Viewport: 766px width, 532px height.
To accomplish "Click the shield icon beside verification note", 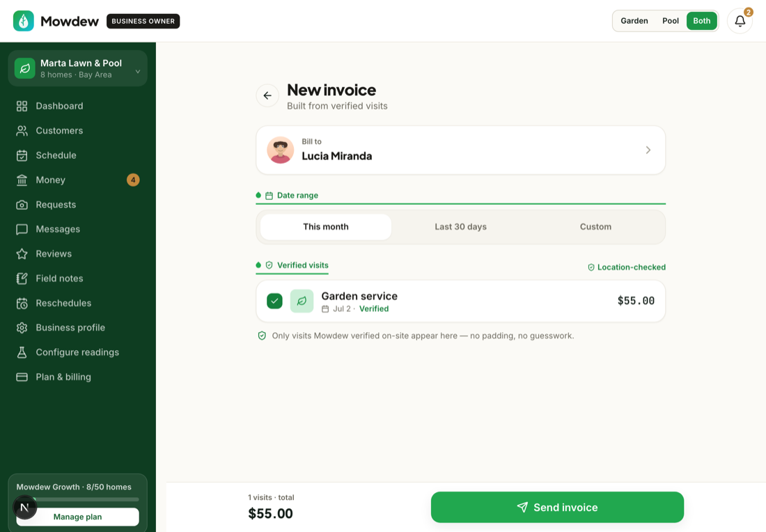I will [x=262, y=336].
